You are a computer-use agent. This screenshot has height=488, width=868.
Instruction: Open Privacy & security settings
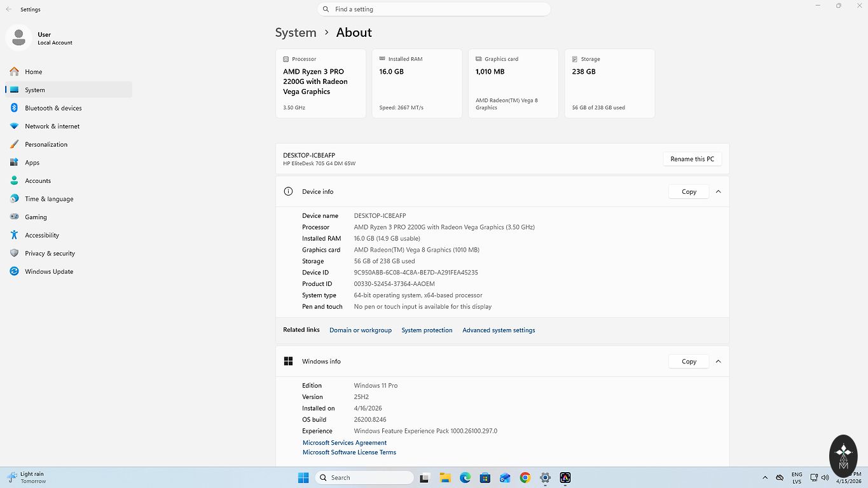50,254
